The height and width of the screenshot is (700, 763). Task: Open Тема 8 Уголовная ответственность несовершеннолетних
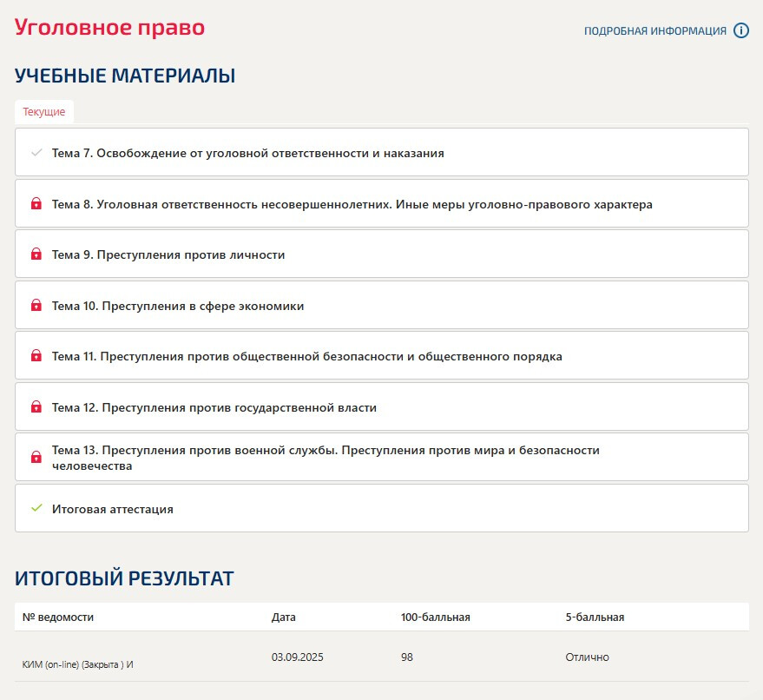coord(352,204)
